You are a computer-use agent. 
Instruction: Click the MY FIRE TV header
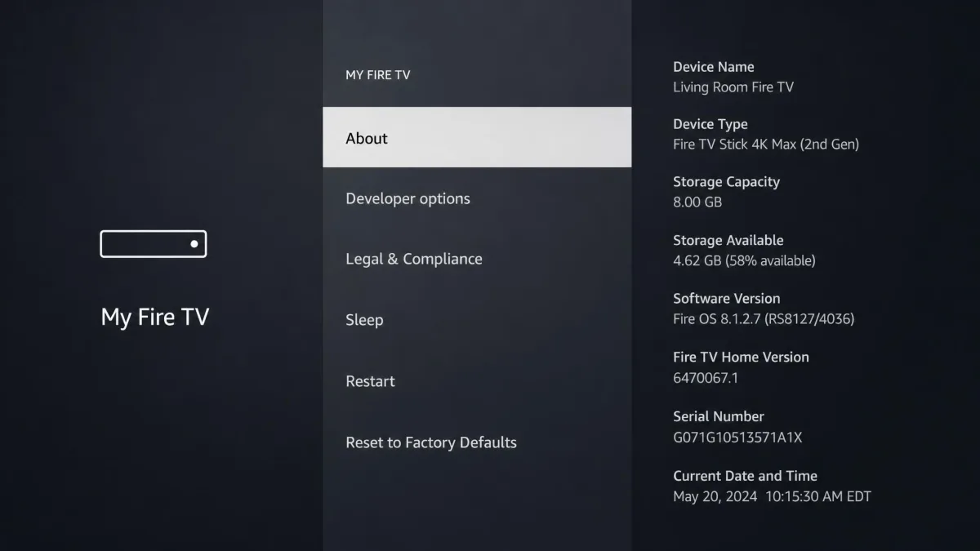tap(378, 75)
